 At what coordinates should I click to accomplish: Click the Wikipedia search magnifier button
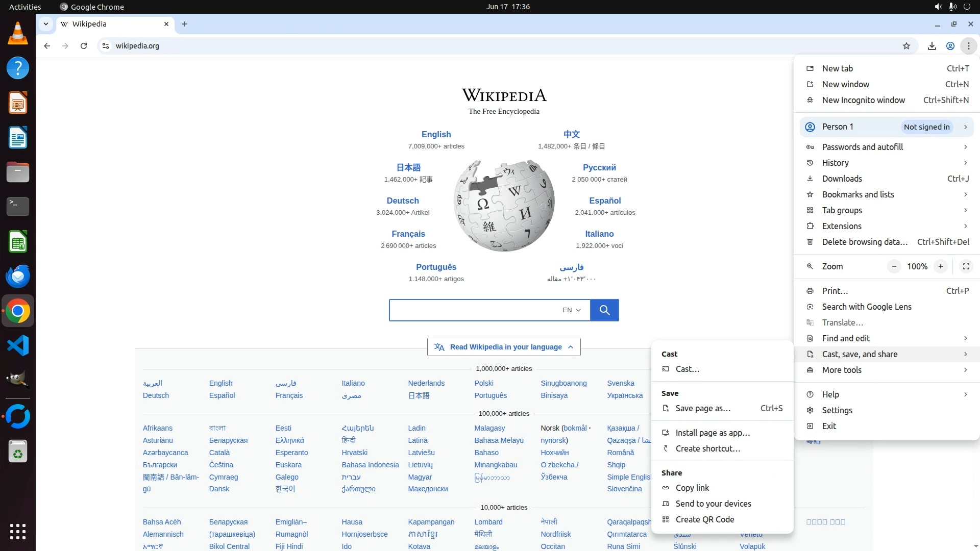tap(604, 310)
